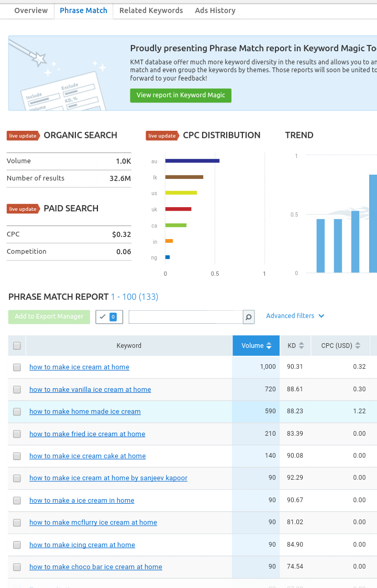Image resolution: width=377 pixels, height=588 pixels.
Task: Click the checkmark selected-count button
Action: click(x=108, y=316)
